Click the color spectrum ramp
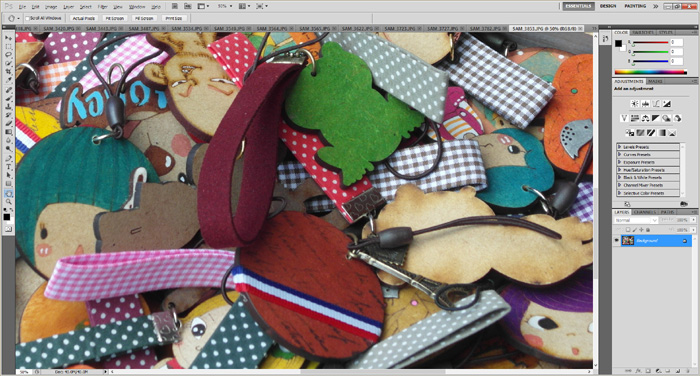 coord(650,71)
